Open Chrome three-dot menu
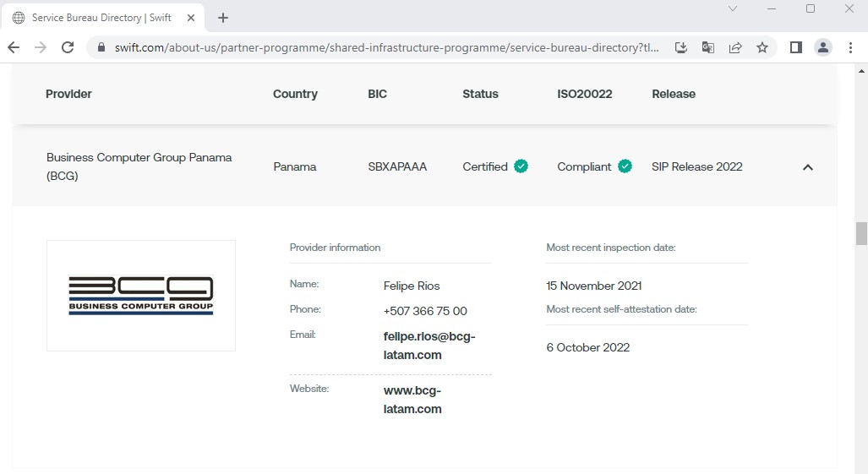This screenshot has width=868, height=474. [851, 47]
